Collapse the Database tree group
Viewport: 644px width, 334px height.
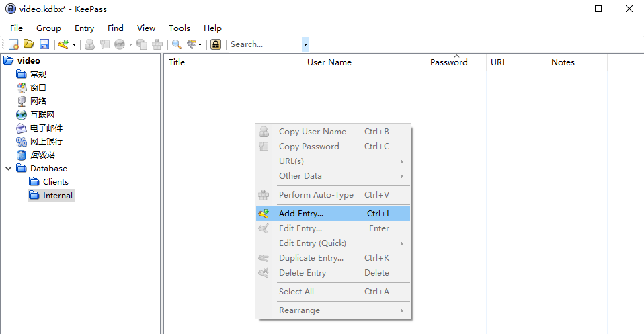tap(9, 169)
